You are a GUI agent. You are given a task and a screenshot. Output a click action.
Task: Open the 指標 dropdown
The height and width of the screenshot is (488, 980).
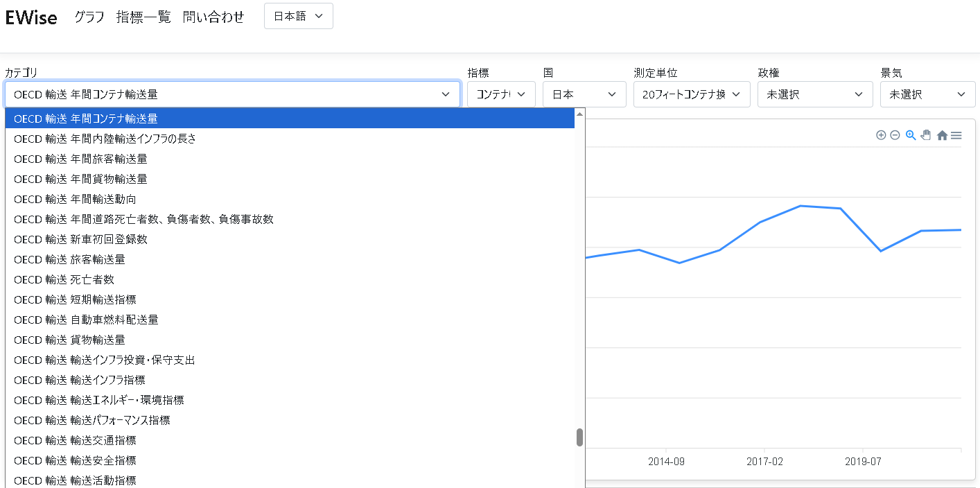[501, 94]
